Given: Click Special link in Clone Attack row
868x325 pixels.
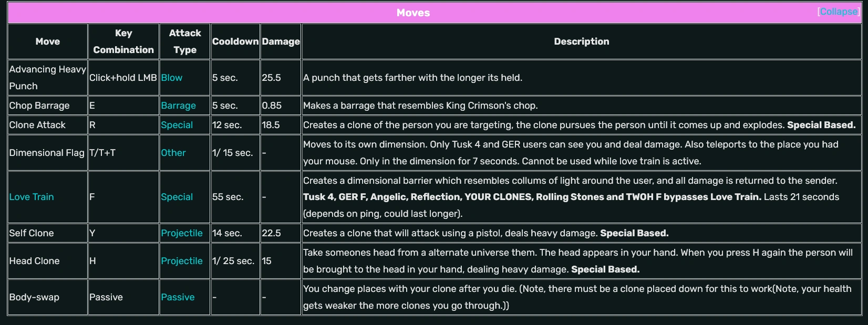Looking at the screenshot, I should point(177,125).
